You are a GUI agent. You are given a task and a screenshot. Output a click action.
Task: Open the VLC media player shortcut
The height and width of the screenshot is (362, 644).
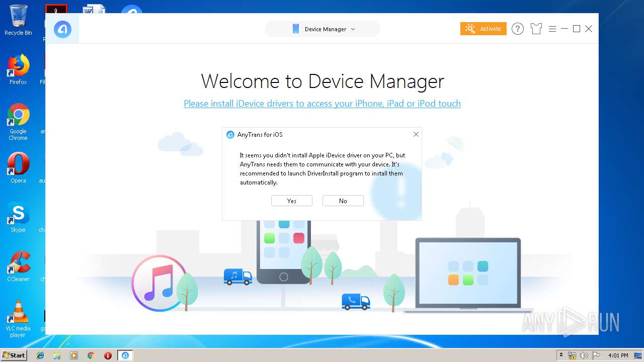[x=18, y=319]
